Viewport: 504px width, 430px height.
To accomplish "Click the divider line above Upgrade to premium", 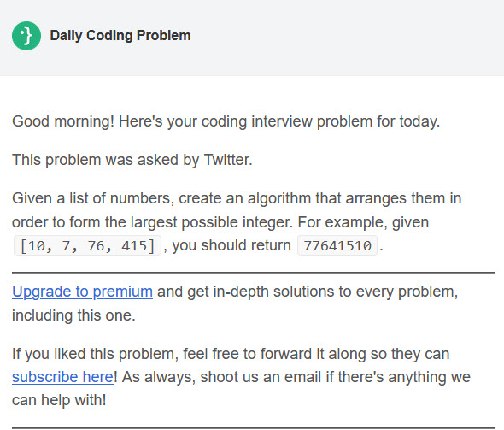I will pyautogui.click(x=254, y=273).
